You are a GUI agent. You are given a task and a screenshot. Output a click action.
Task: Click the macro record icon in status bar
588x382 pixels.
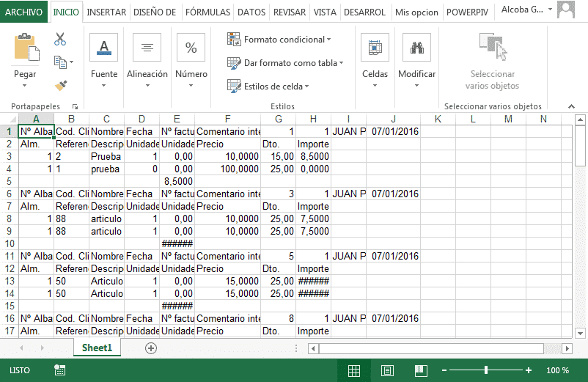click(x=59, y=370)
